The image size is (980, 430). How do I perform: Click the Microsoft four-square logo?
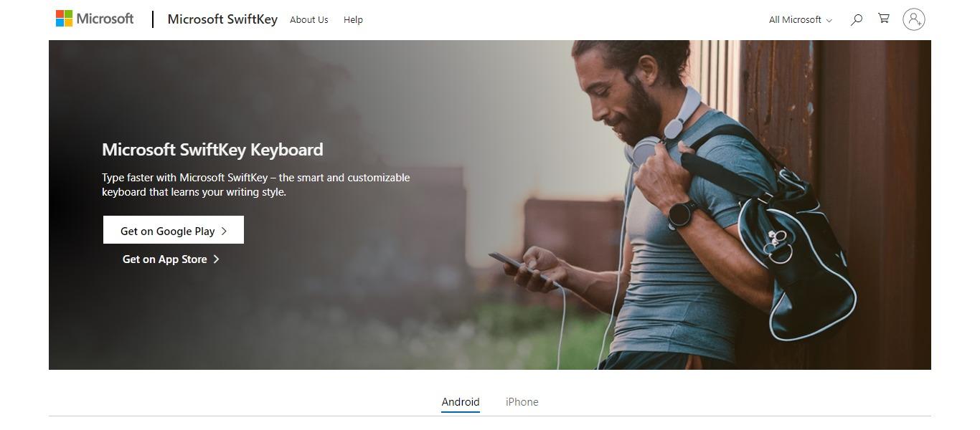[x=64, y=19]
